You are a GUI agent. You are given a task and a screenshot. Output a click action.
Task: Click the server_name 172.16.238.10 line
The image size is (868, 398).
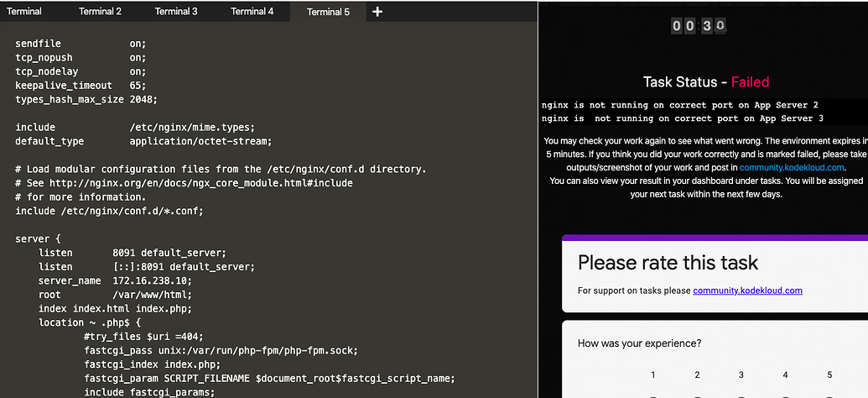[x=115, y=280]
